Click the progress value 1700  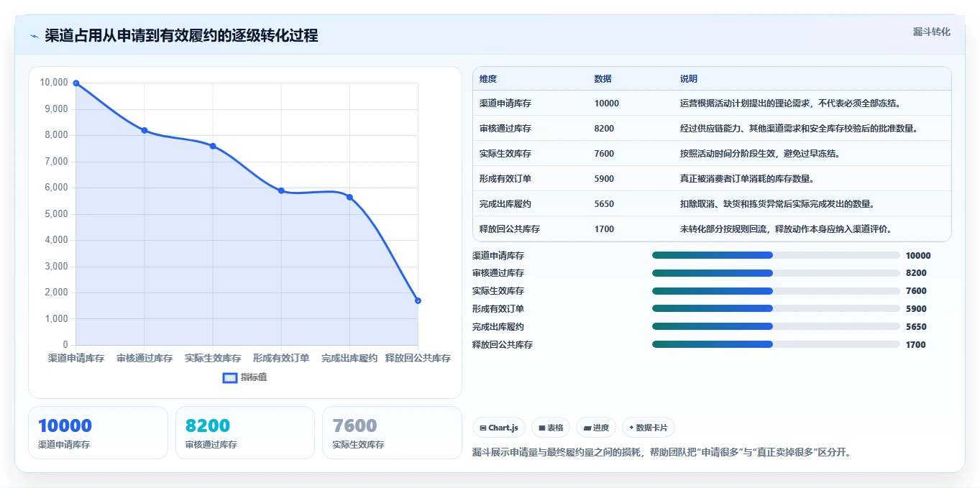tap(916, 345)
